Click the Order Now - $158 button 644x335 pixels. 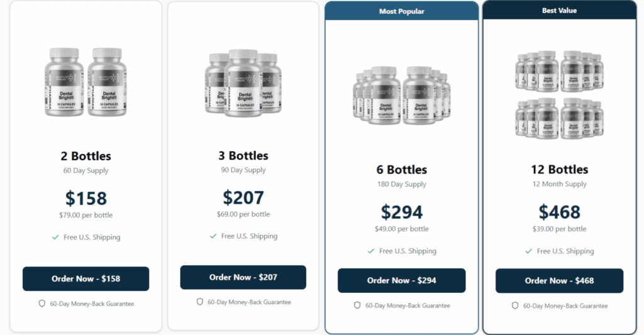point(86,279)
